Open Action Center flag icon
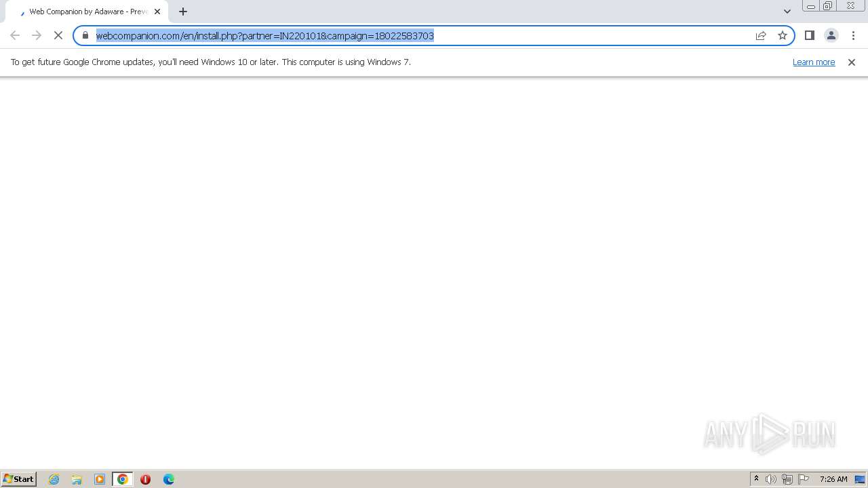Viewport: 868px width, 488px height. click(804, 479)
